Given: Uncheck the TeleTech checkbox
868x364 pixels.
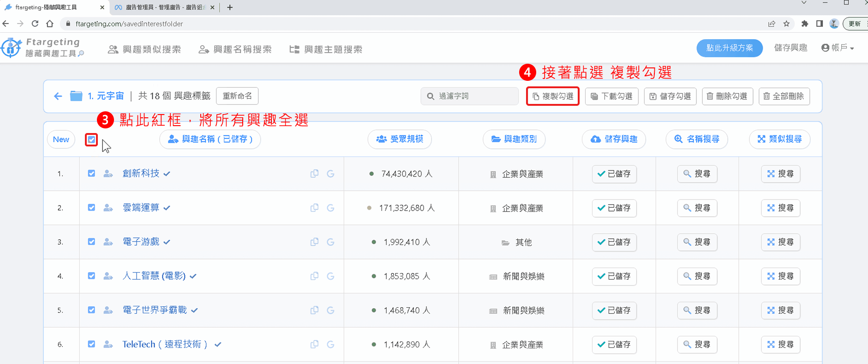Looking at the screenshot, I should point(91,345).
